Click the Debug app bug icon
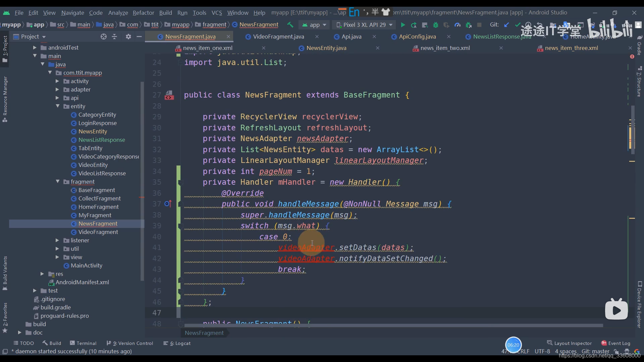644x362 pixels. point(436,25)
